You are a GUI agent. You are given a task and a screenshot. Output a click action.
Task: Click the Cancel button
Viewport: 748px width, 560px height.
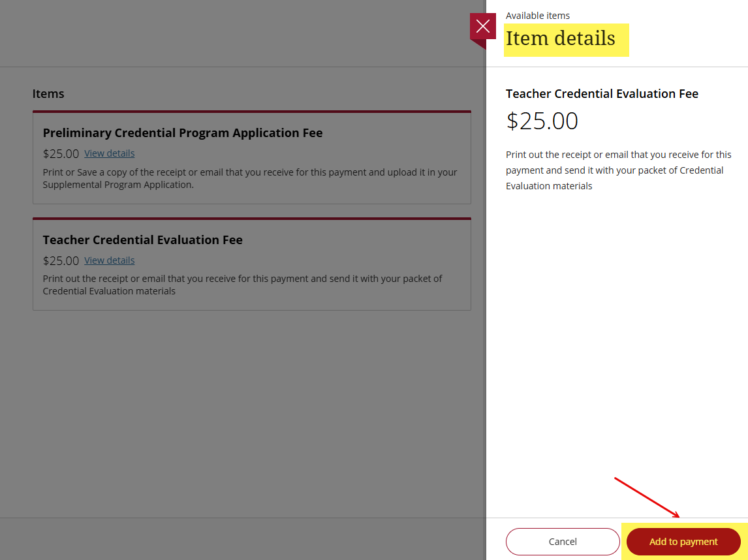click(562, 542)
